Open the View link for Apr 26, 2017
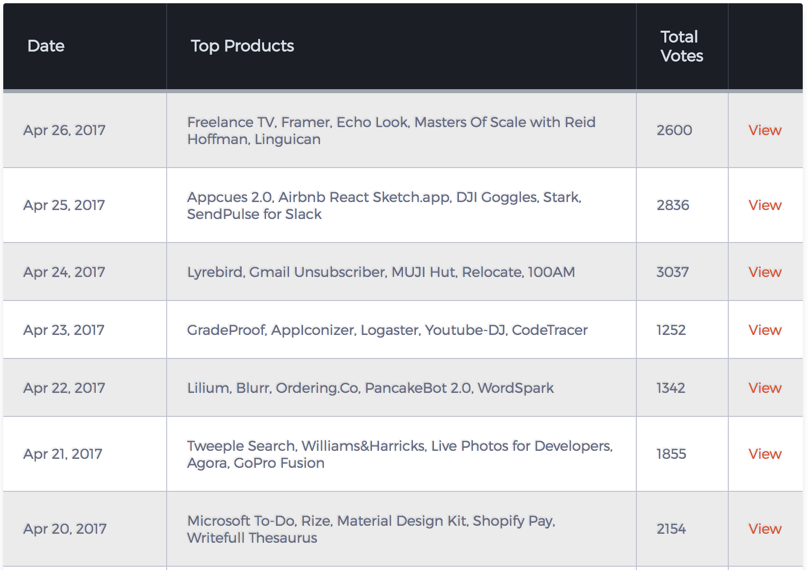808x570 pixels. (765, 130)
